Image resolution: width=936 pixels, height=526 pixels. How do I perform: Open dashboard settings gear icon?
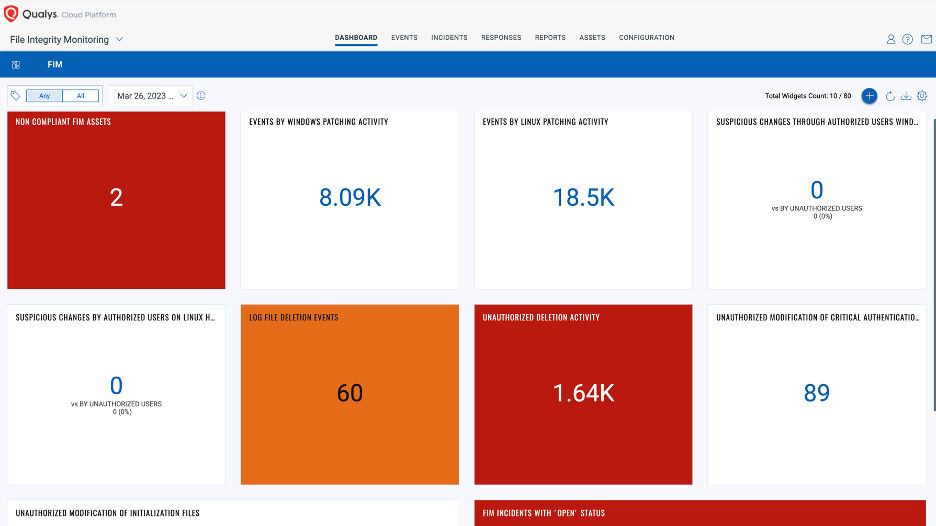tap(922, 96)
